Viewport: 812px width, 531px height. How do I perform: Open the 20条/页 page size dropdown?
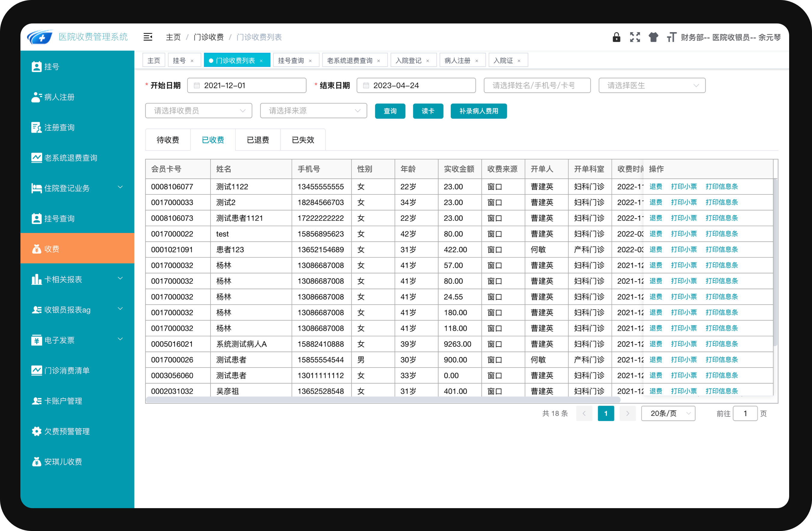click(x=668, y=414)
